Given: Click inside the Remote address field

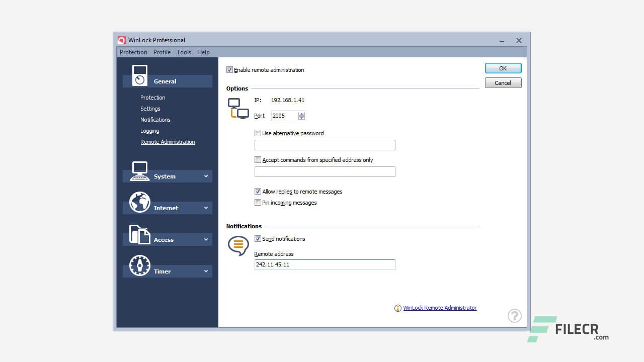Looking at the screenshot, I should point(325,264).
